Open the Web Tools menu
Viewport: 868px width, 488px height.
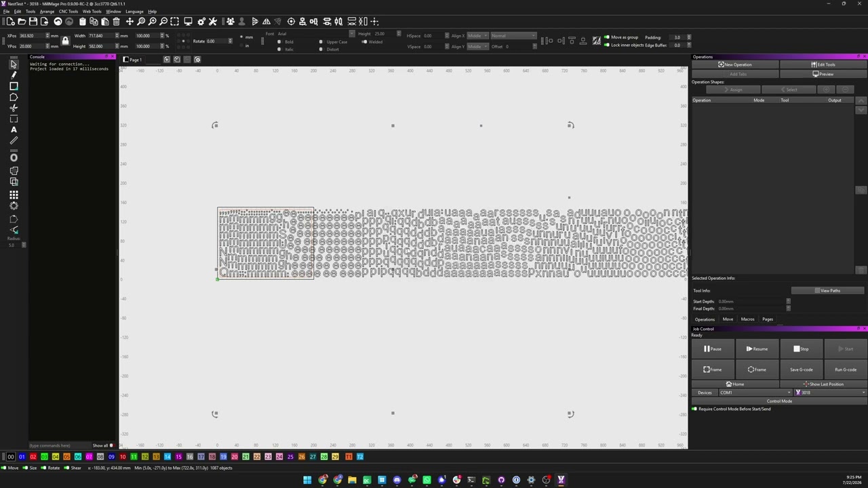[x=92, y=12]
